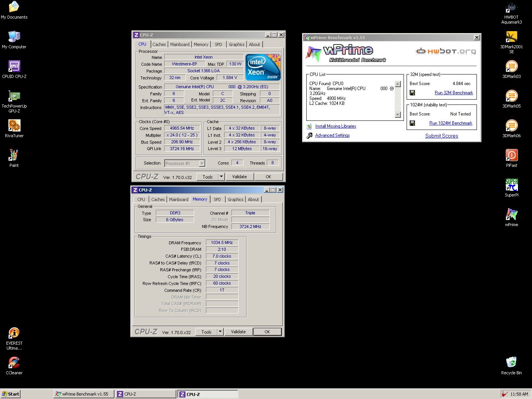This screenshot has height=399, width=532.
Task: Switch to Caches tab in lower CPU-Z
Action: click(x=158, y=199)
